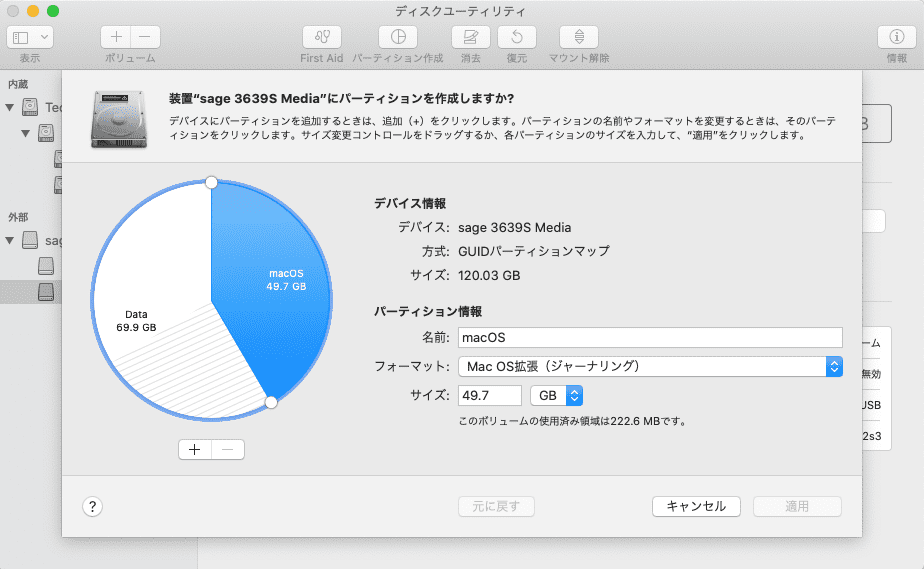
Task: Click the 適用 apply button
Action: (797, 507)
